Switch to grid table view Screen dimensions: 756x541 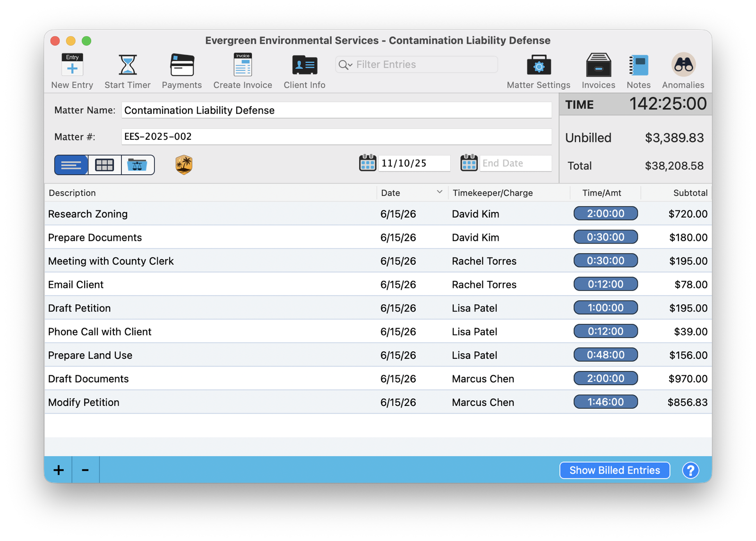point(104,165)
